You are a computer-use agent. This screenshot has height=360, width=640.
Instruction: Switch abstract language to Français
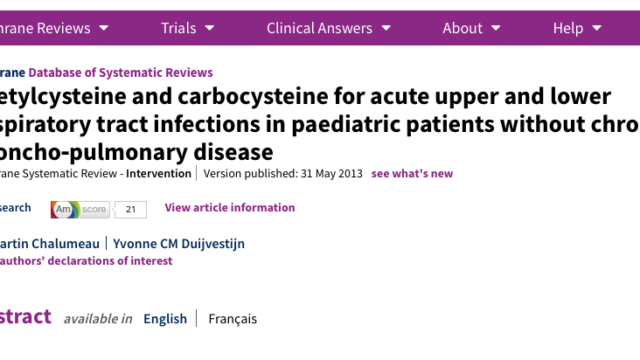[233, 319]
